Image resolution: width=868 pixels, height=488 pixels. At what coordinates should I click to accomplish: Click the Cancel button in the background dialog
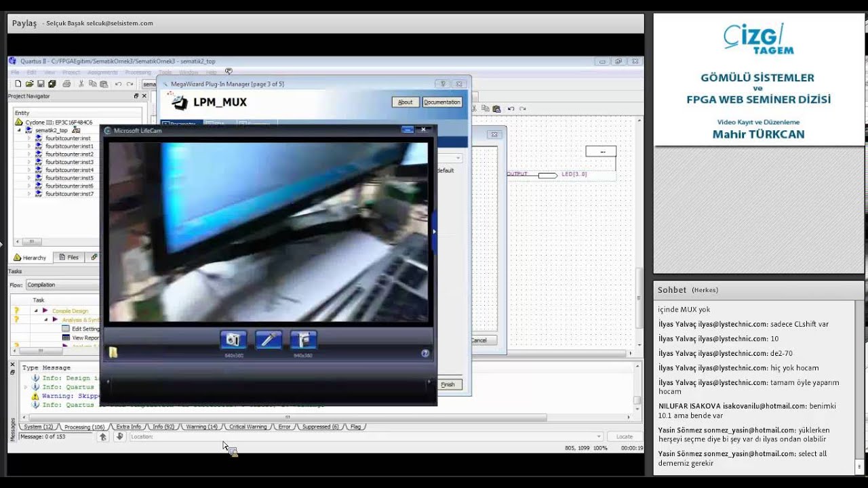484,340
